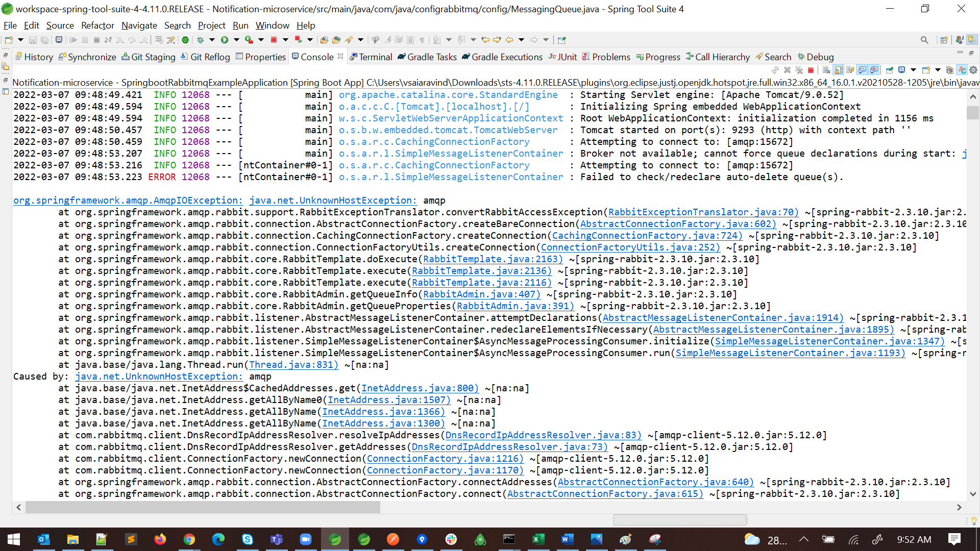Follow the java.net.UnknownHostException link under Caused by
This screenshot has height=551, width=980.
tap(158, 377)
